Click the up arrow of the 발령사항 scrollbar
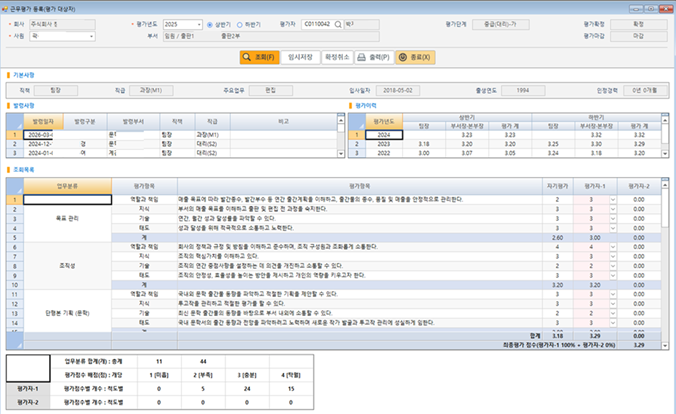This screenshot has height=414, width=676. pyautogui.click(x=341, y=120)
